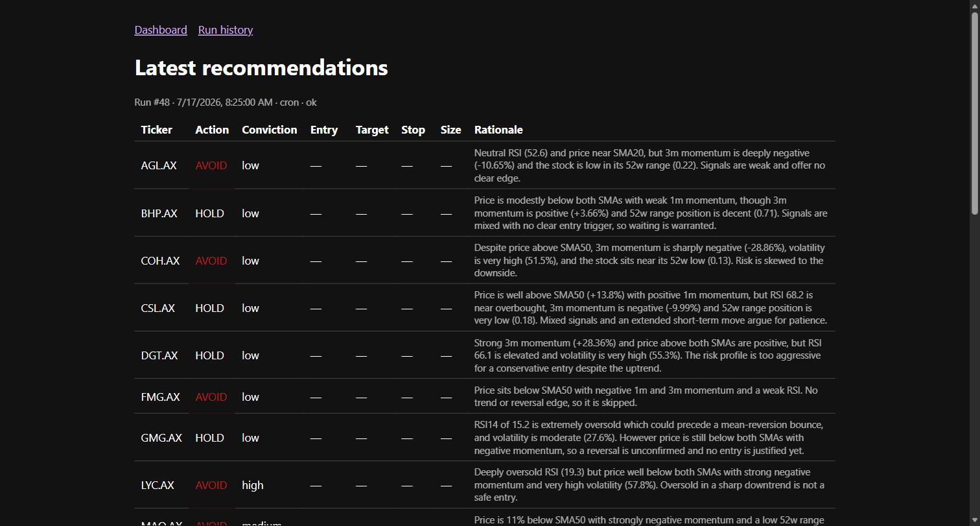The width and height of the screenshot is (980, 526).
Task: Open the Dashboard link
Action: point(161,30)
